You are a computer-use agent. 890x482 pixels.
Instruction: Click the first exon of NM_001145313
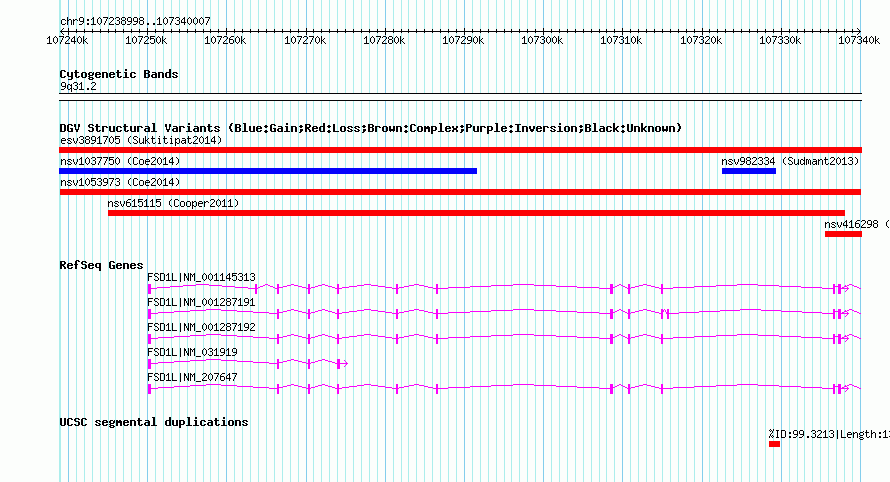pyautogui.click(x=149, y=289)
